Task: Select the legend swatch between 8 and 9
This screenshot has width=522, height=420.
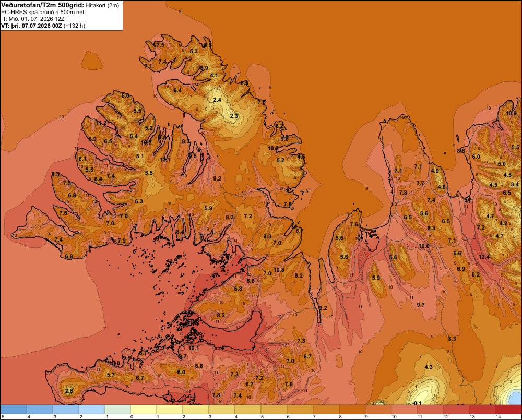Action: (352, 410)
